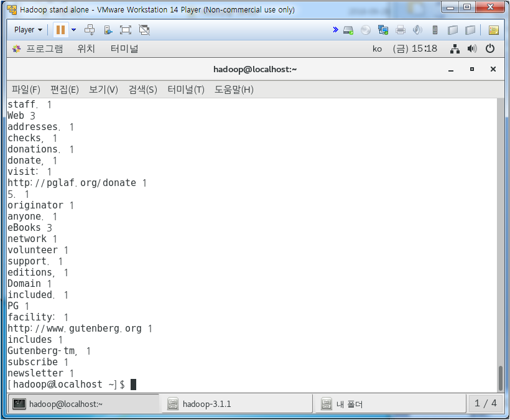Switch to hadoop@localhost:~ taskbar window
Screen dimensions: 510x420
point(83,404)
